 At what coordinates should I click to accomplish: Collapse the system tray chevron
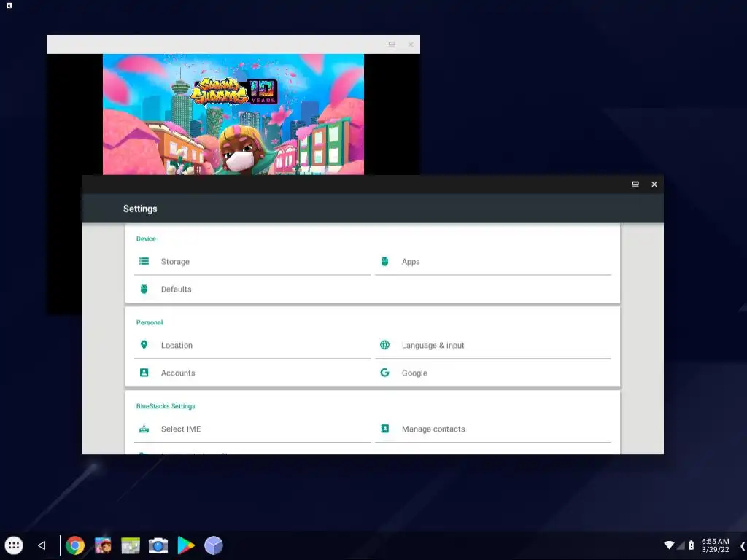click(742, 545)
